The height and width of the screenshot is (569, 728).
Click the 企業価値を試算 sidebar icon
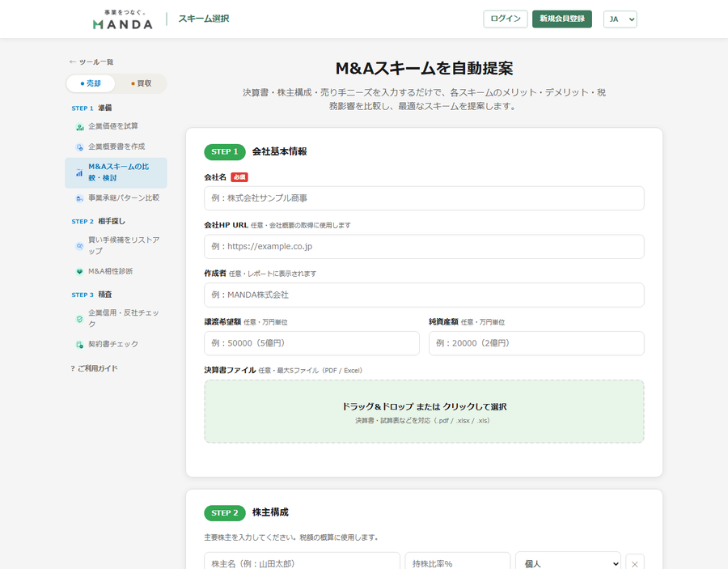[x=80, y=127]
